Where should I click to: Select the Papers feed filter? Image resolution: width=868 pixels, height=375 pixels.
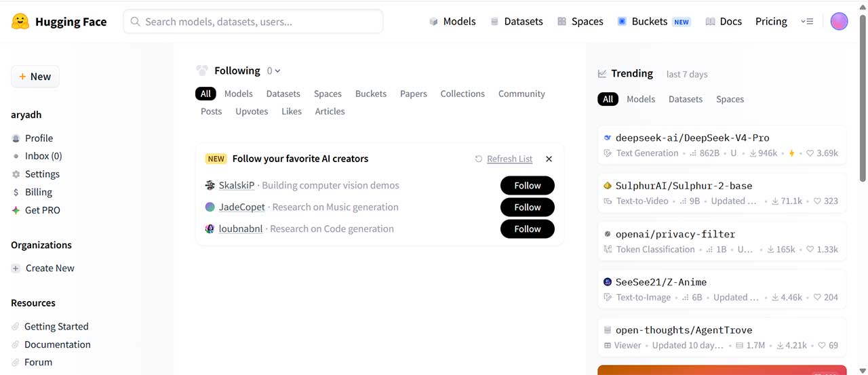coord(414,94)
